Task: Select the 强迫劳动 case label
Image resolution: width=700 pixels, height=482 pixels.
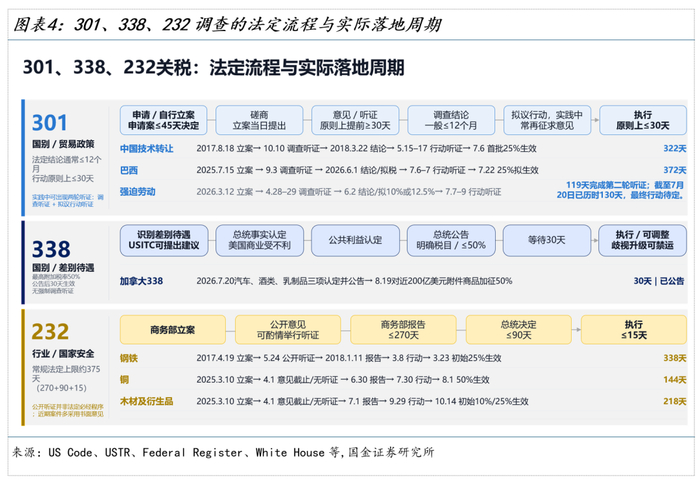Action: (138, 191)
